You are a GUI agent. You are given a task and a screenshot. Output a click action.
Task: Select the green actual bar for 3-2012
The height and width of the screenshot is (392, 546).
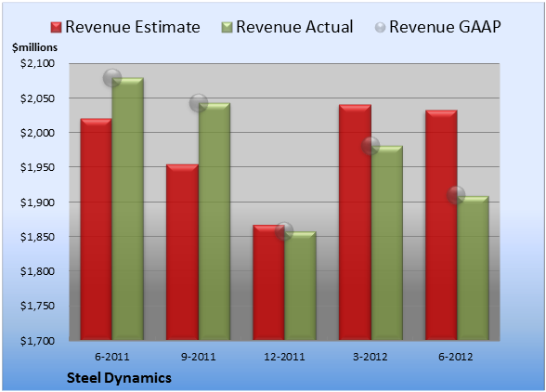tap(387, 242)
